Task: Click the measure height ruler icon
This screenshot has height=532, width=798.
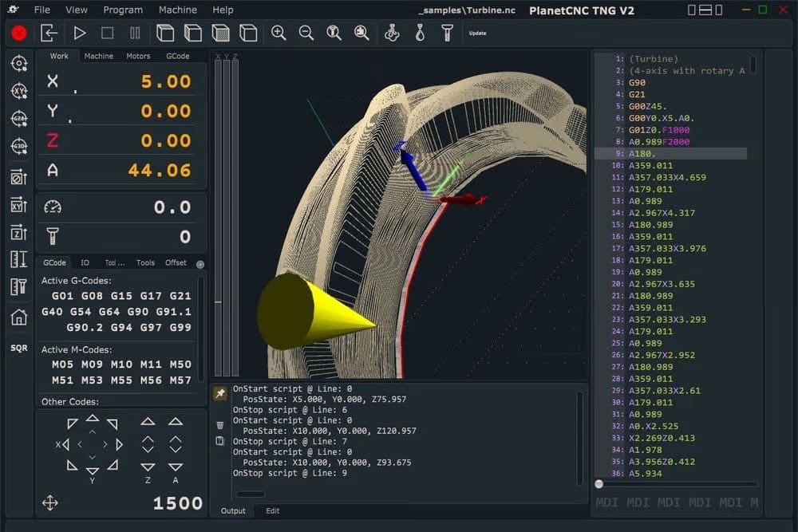Action: pos(19,259)
